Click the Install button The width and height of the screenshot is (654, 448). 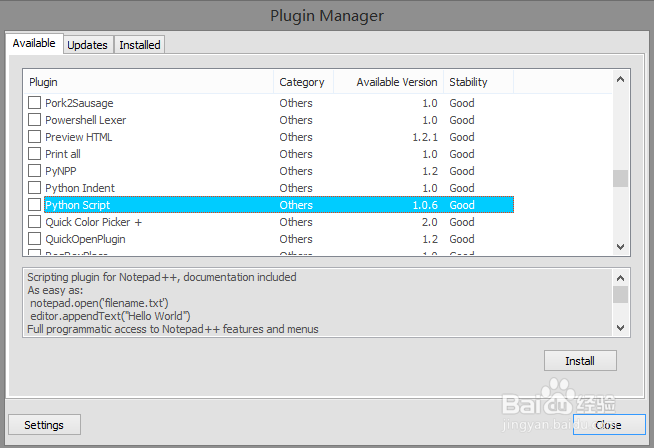tap(580, 361)
